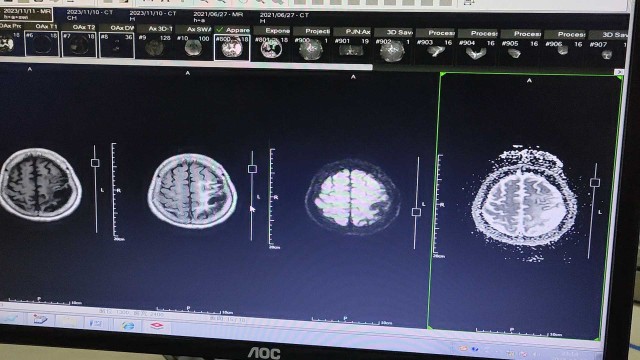Click the series strip horizontal scrollbar
The image size is (640, 360).
tap(186, 64)
